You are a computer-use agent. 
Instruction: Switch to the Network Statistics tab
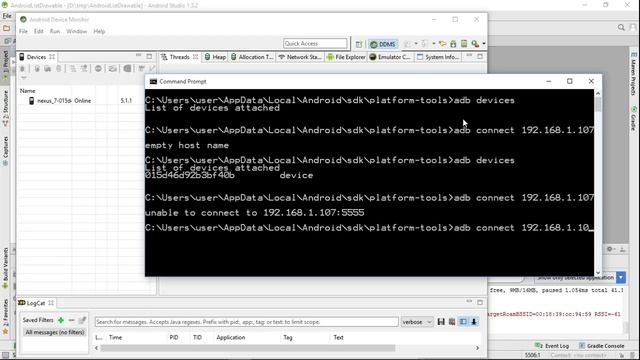(x=300, y=57)
